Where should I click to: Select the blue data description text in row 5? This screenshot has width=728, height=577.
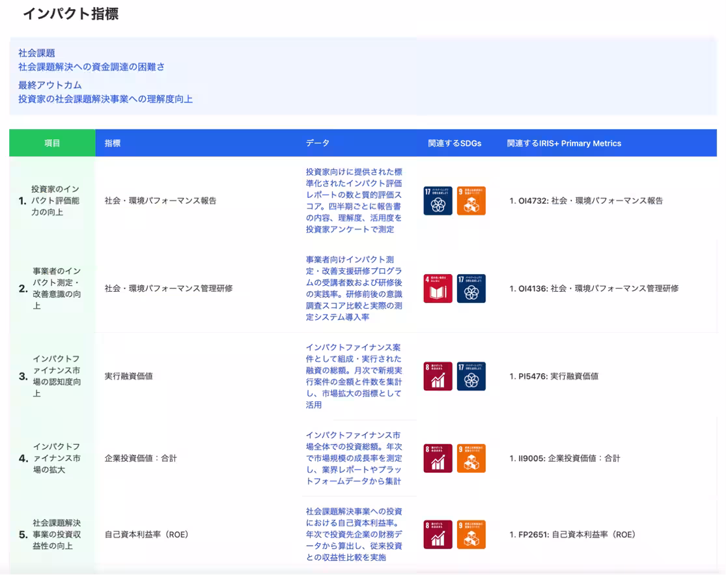(354, 535)
